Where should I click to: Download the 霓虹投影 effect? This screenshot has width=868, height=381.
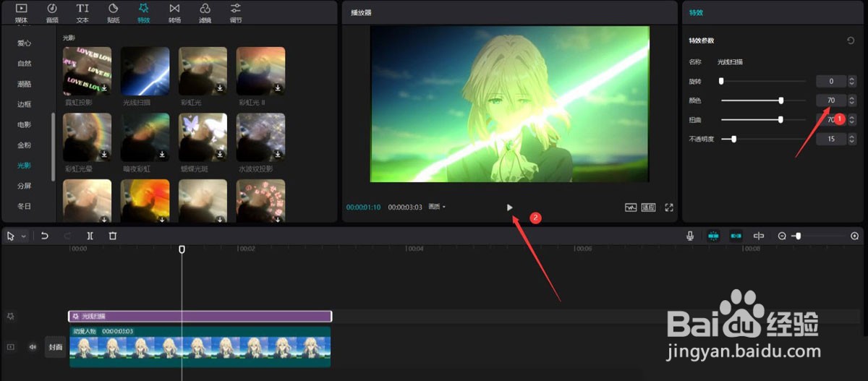pyautogui.click(x=104, y=88)
